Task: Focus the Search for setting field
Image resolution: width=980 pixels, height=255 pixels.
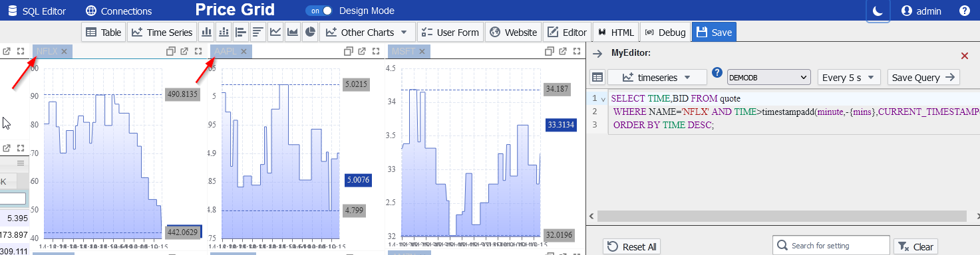Action: click(x=831, y=246)
